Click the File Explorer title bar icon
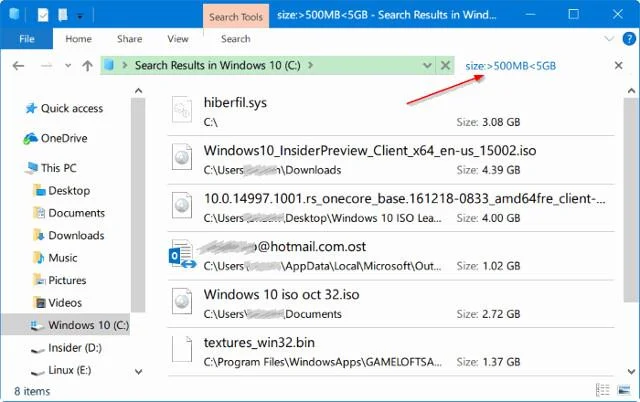 point(14,15)
